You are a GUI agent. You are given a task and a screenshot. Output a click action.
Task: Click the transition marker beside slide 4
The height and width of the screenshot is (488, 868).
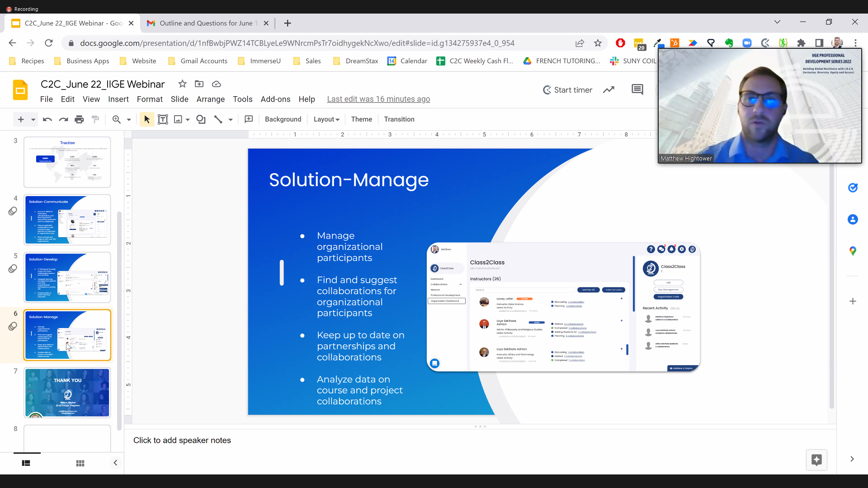(x=13, y=211)
